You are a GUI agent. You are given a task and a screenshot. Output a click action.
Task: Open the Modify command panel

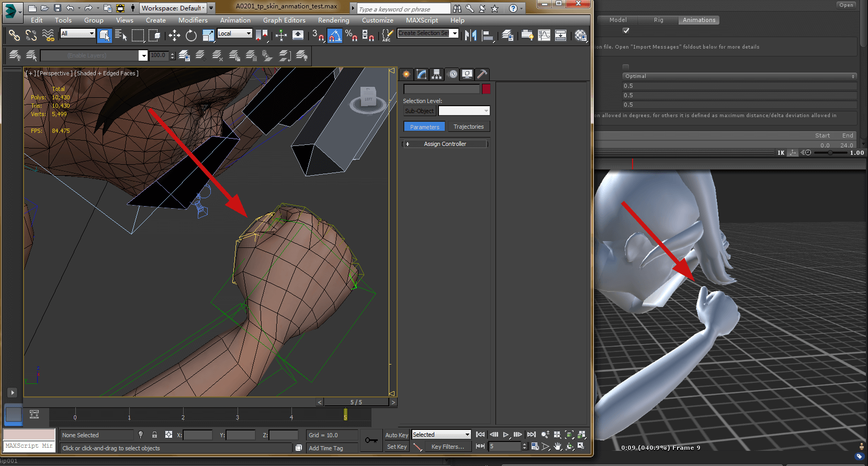(x=421, y=74)
